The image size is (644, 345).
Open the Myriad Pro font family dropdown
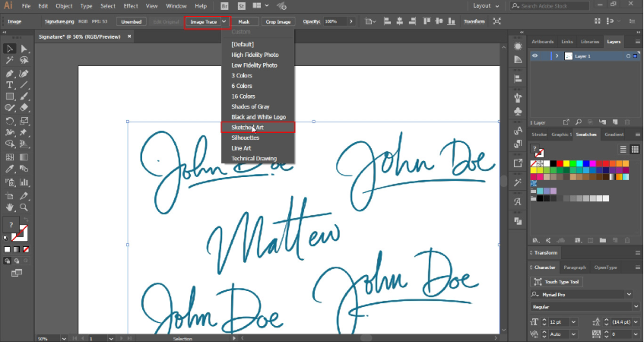pyautogui.click(x=629, y=294)
